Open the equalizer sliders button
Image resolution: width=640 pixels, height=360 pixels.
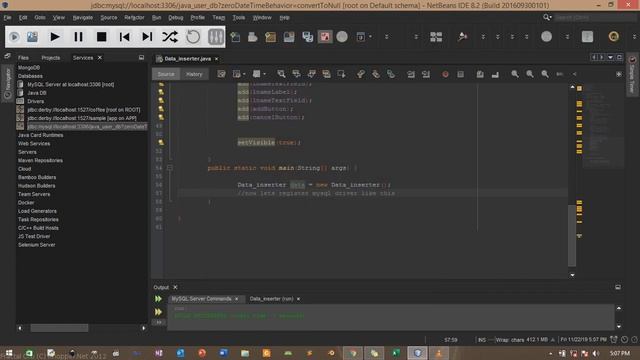pyautogui.click(x=216, y=37)
